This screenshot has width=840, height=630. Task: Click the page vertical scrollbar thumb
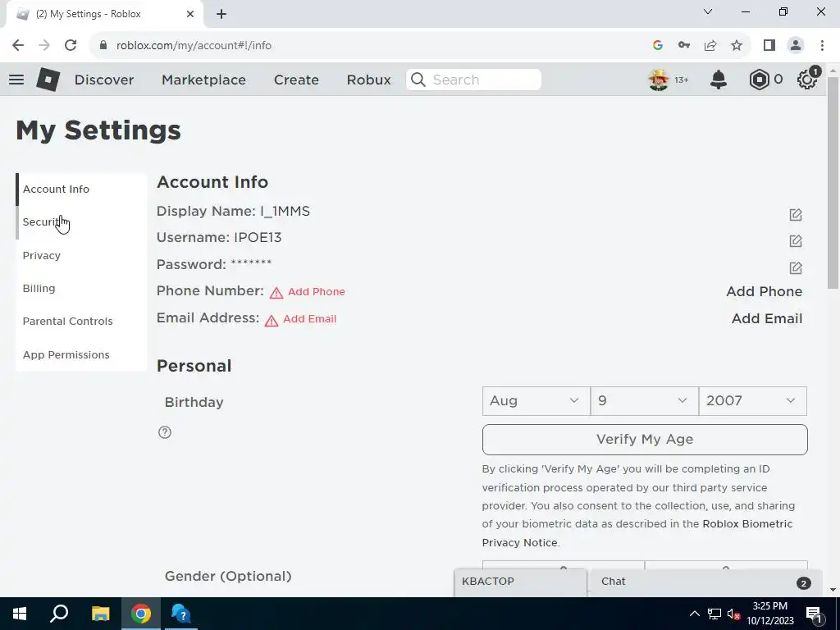pos(833,182)
